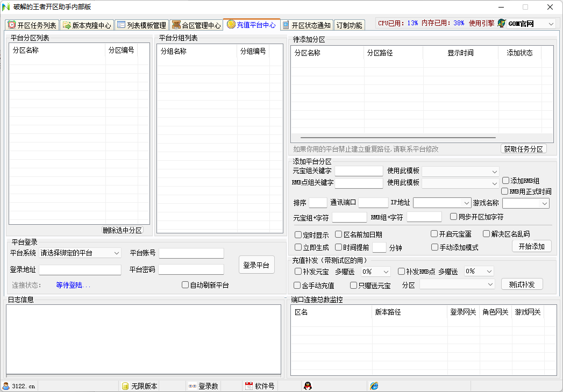Expand the 分区 dropdown in 充值补发
Viewport: 563px width, 392px height.
coord(457,284)
